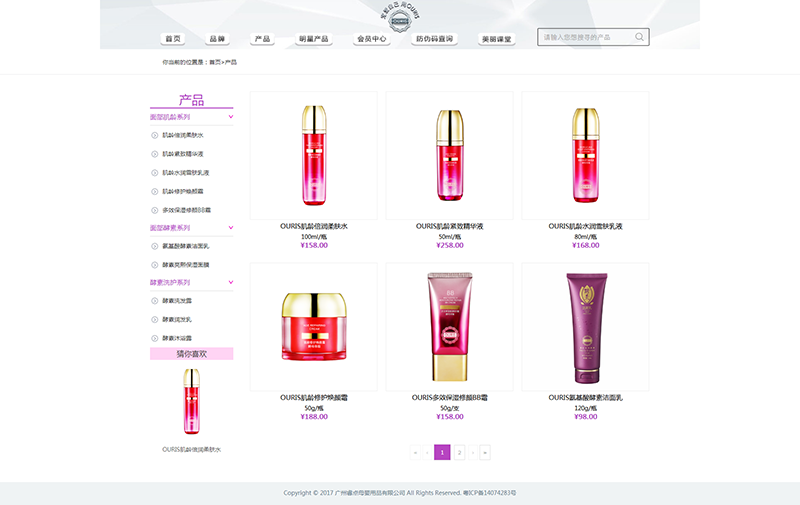This screenshot has width=800, height=505.
Task: Click the circle arrow icon beside 多效保湿修颜BB霜
Action: pos(154,210)
